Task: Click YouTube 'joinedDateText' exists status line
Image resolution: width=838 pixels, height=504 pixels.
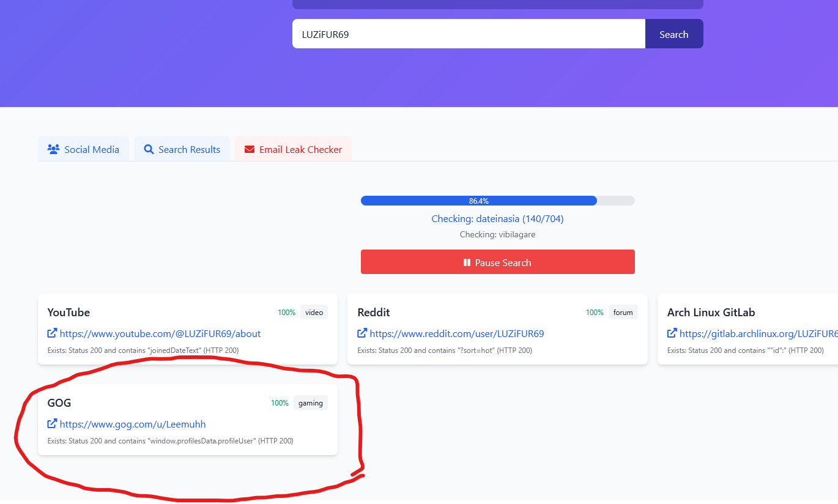Action: [x=143, y=350]
